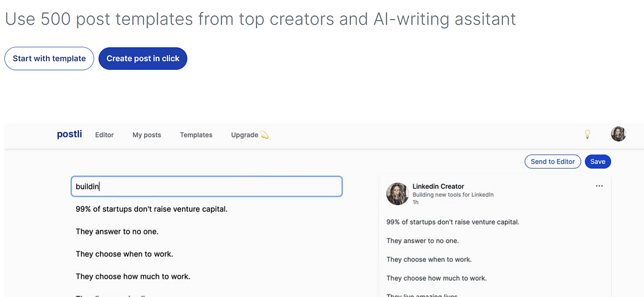644x297 pixels.
Task: Save the current post
Action: [597, 161]
